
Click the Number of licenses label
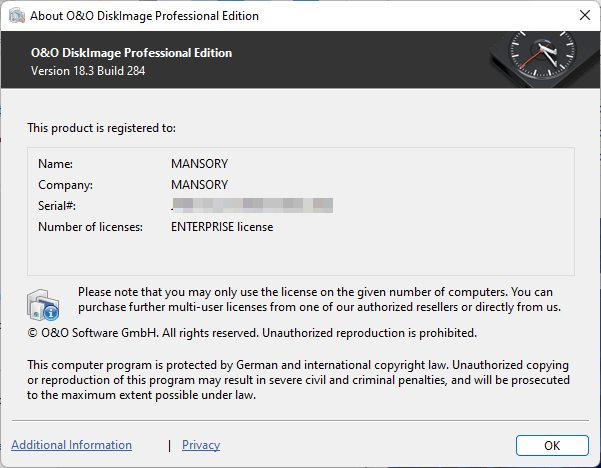tap(91, 227)
